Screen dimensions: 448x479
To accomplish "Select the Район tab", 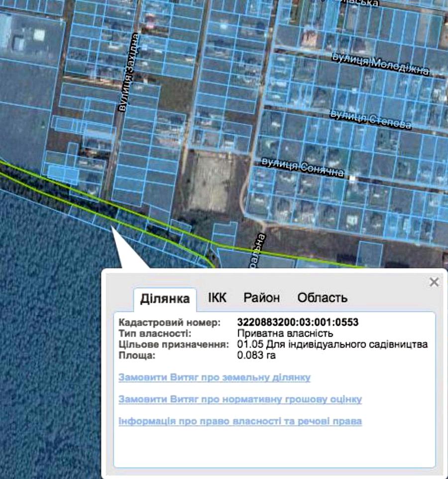I will (261, 298).
